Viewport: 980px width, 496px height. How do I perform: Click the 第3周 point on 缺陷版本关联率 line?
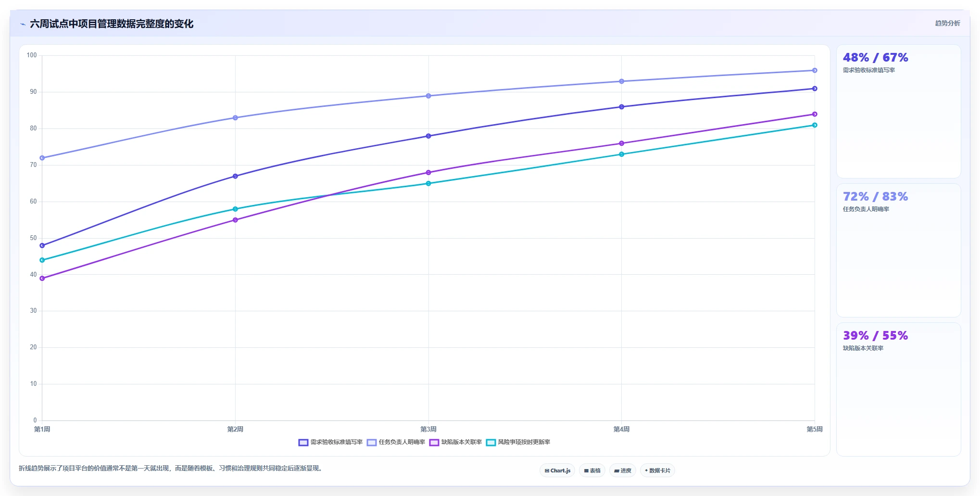click(428, 172)
